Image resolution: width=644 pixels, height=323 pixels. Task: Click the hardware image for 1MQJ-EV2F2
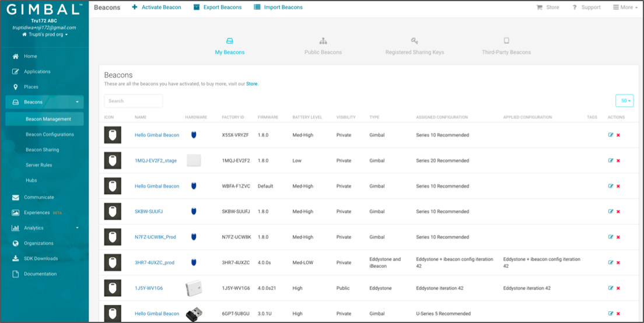point(194,160)
